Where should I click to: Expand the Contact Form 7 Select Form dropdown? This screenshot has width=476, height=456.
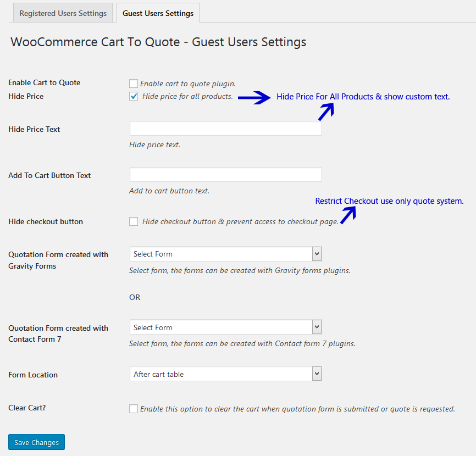point(221,327)
